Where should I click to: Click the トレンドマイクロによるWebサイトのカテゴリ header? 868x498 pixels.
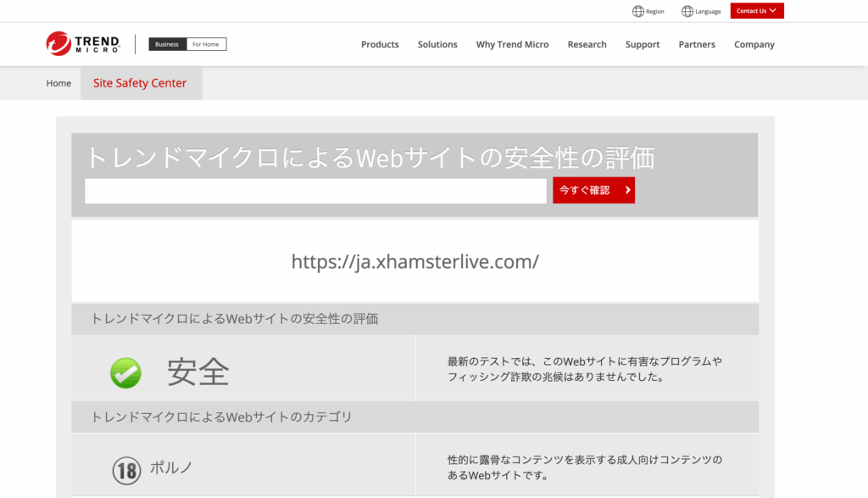[x=221, y=417]
